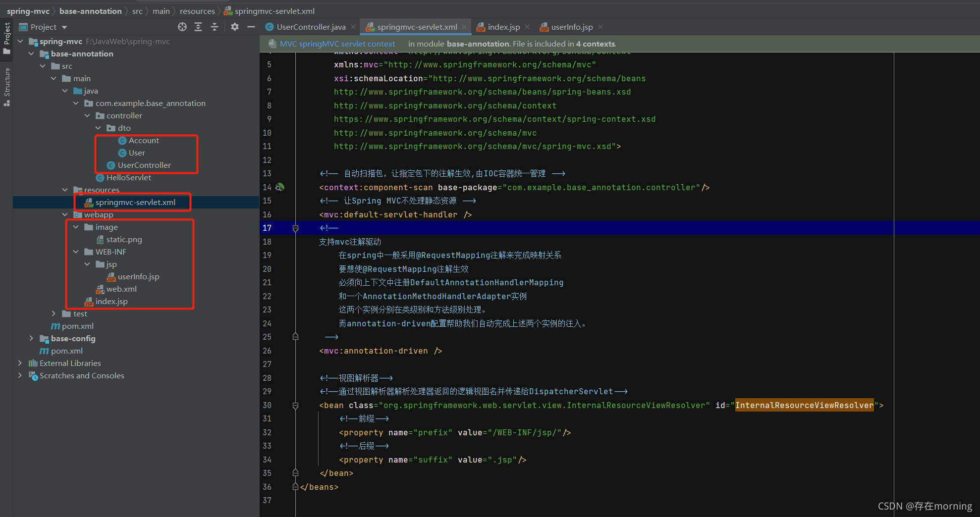This screenshot has width=980, height=517.
Task: Close the index.jsp editor tab
Action: 527,27
